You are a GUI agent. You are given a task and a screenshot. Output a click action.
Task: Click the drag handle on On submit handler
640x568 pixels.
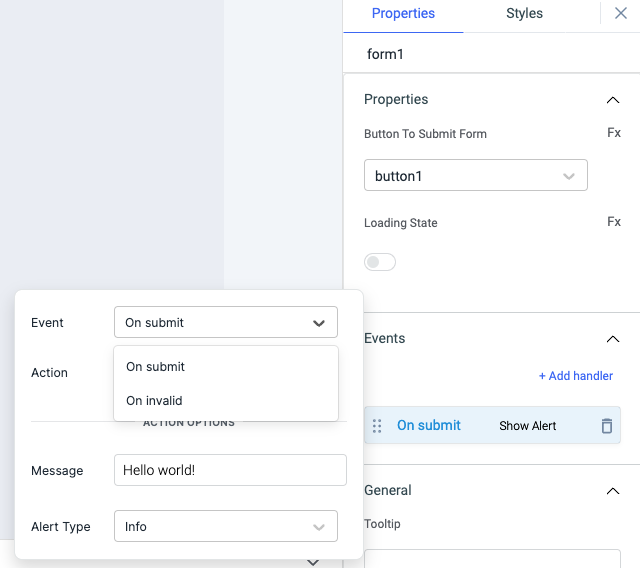377,426
